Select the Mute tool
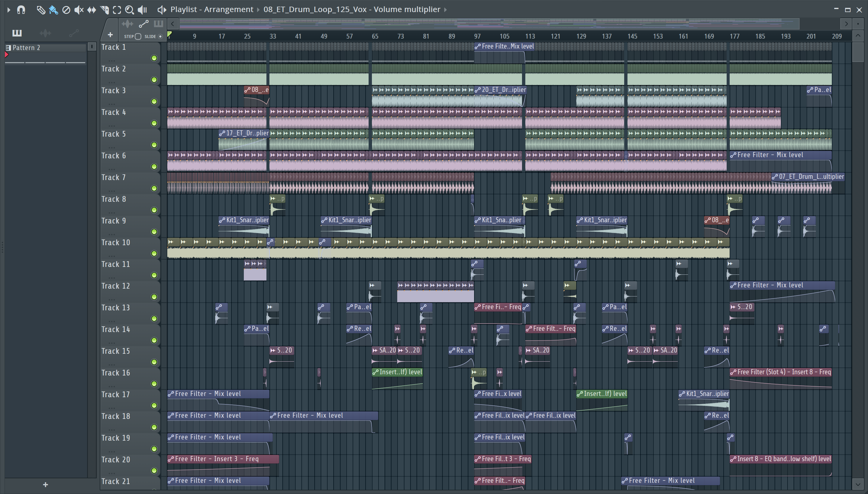Screen dimensions: 868x494 79,10
